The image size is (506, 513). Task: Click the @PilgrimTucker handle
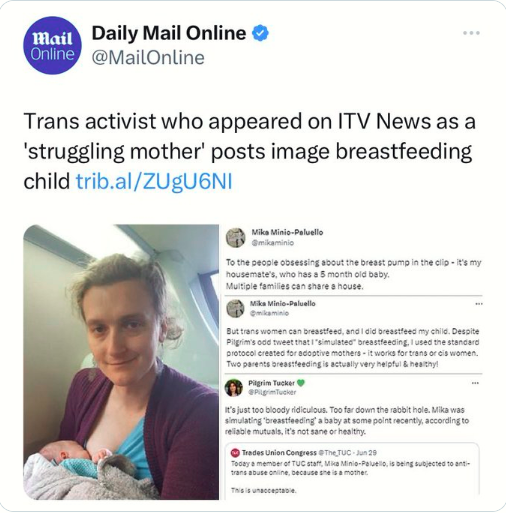click(x=272, y=392)
